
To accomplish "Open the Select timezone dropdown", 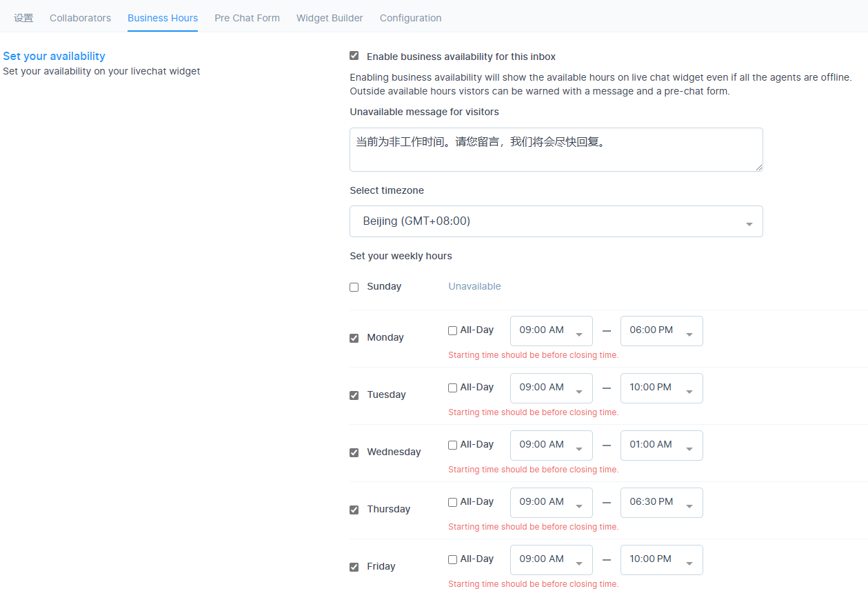I will [x=556, y=221].
